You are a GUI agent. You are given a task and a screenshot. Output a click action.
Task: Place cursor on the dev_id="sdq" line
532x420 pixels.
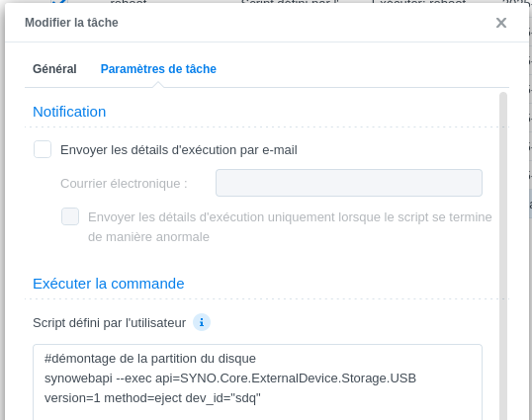152,398
